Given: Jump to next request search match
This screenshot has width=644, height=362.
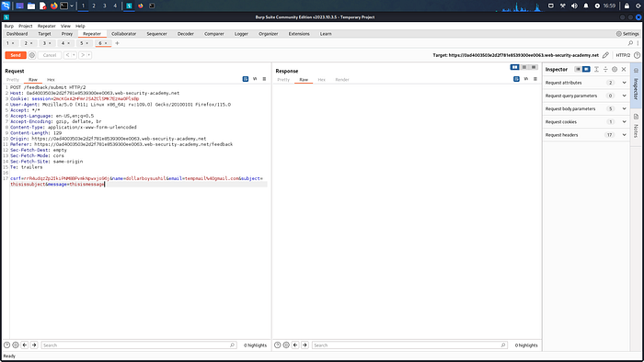Looking at the screenshot, I should coord(34,345).
